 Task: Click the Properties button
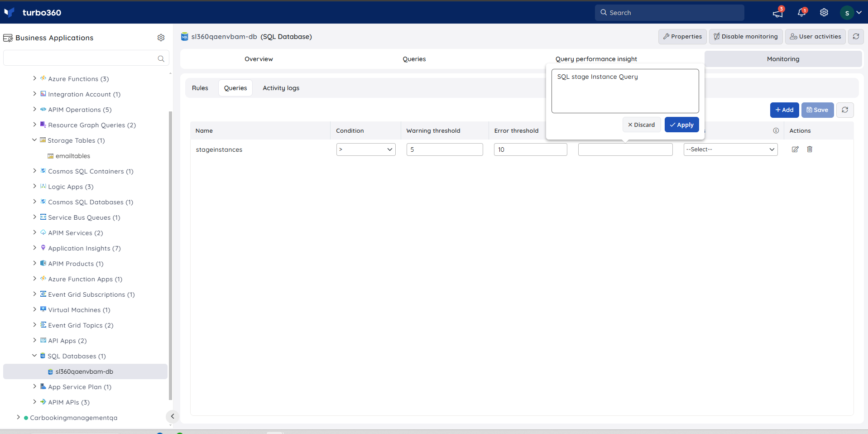click(x=682, y=37)
